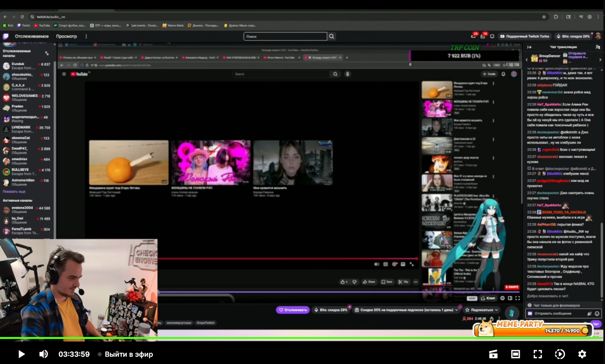Open the LVNDMARK channel in sidebar

[x=27, y=129]
